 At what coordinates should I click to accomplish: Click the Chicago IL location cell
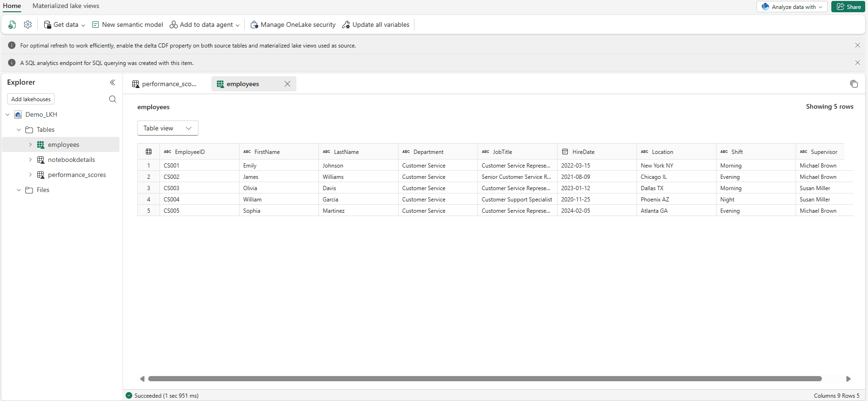click(676, 176)
